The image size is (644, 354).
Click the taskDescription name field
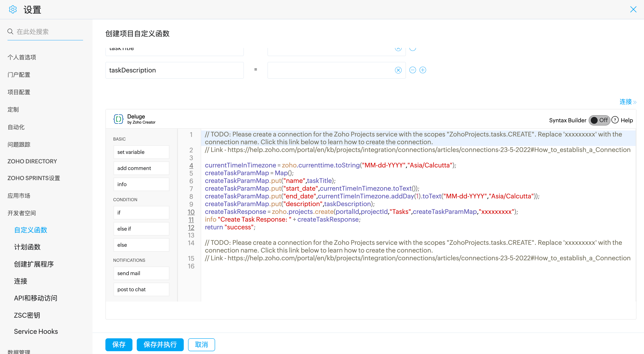pos(174,70)
